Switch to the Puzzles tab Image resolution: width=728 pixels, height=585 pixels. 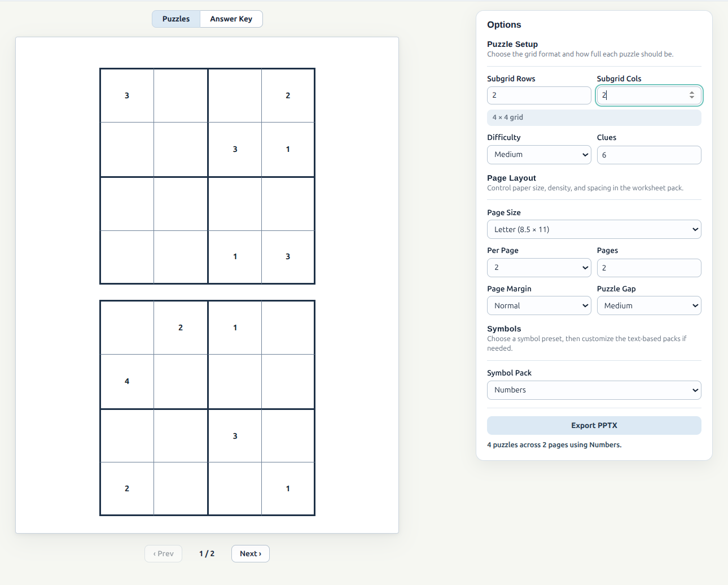pos(176,19)
